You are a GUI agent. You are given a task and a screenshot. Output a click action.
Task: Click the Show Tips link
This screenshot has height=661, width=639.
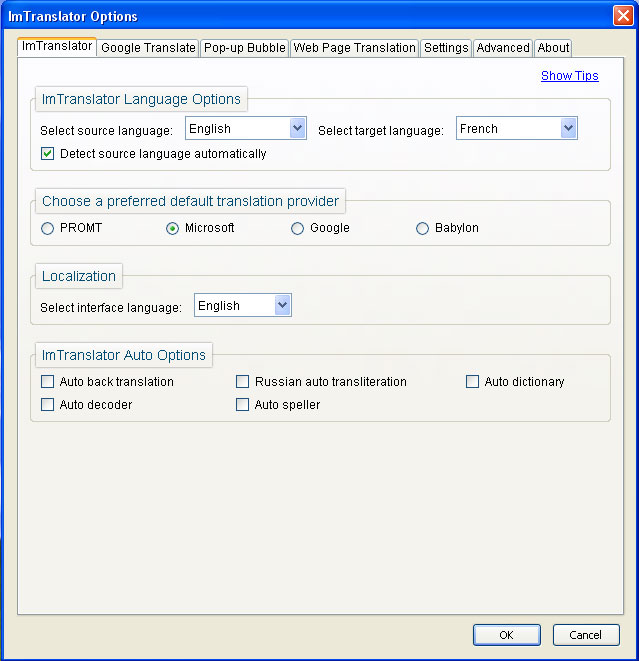tap(569, 76)
